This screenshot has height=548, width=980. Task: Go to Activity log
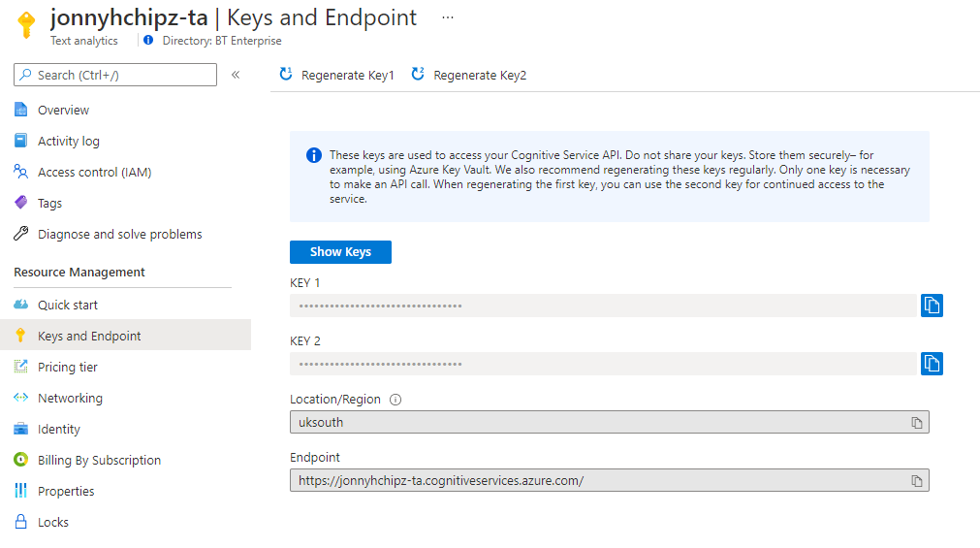(x=68, y=142)
